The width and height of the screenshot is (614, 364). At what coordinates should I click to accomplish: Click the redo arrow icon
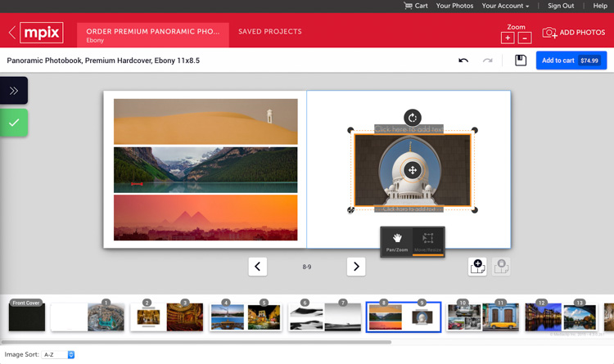(488, 61)
